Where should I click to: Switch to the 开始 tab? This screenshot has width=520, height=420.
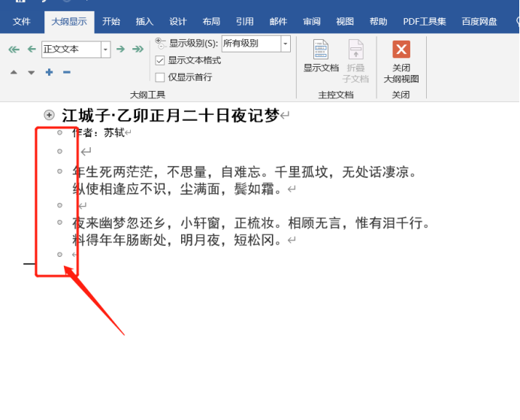(x=111, y=22)
